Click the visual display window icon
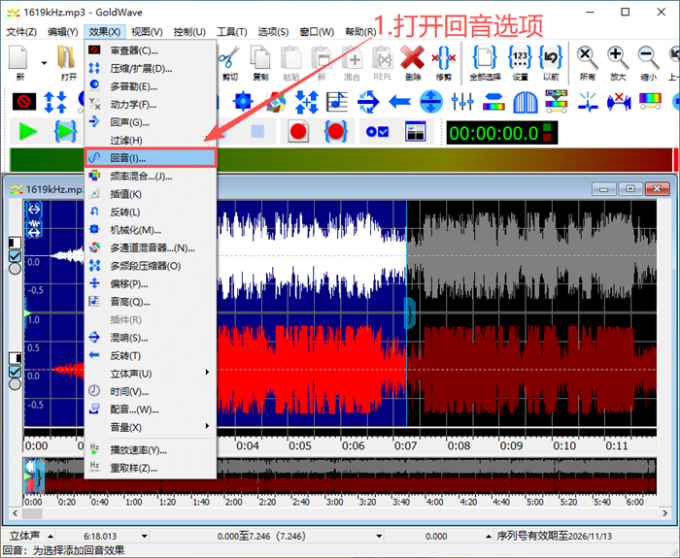 [x=415, y=131]
